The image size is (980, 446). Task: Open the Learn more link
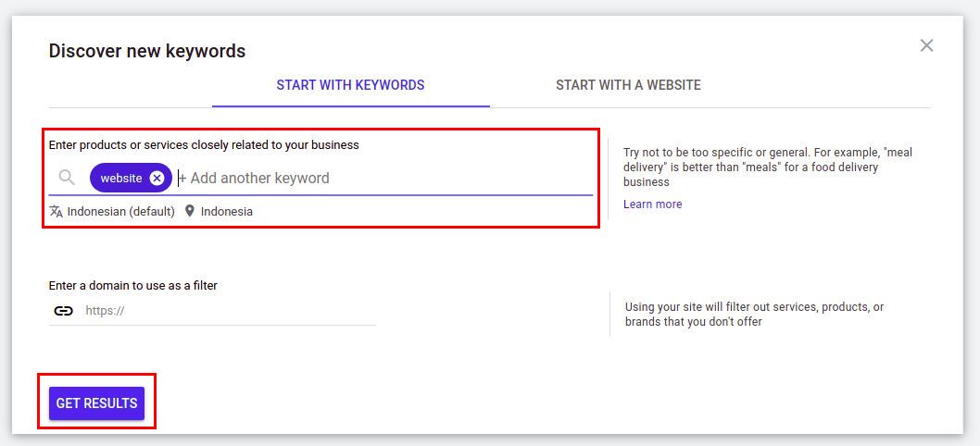point(652,204)
